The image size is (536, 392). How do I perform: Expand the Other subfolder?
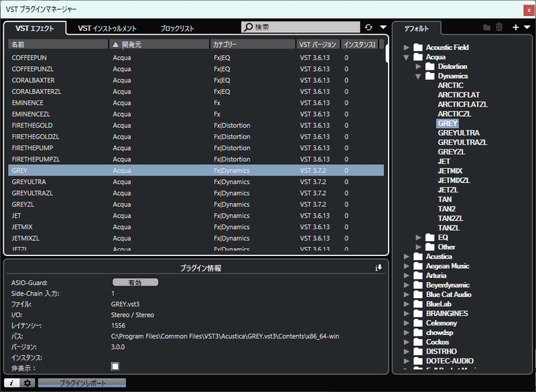[x=418, y=247]
